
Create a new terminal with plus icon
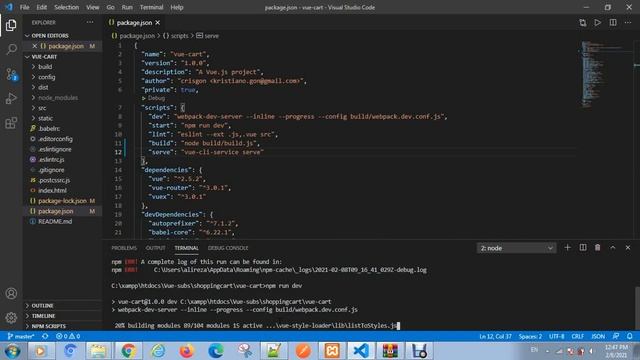pyautogui.click(x=567, y=248)
